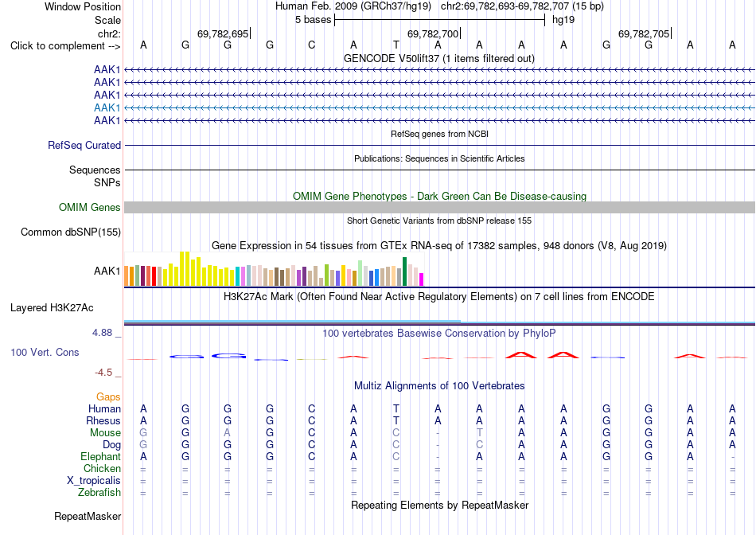Click the Elephant alignment row label

101,456
